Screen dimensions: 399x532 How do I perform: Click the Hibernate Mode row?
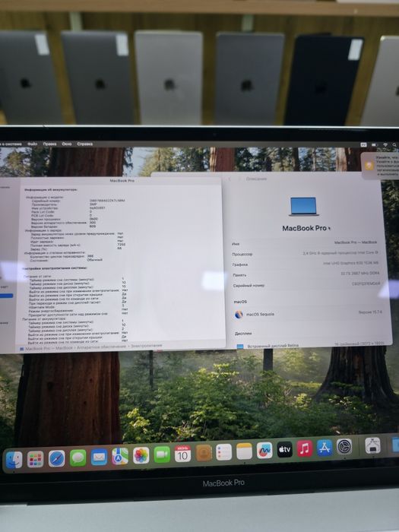point(77,306)
